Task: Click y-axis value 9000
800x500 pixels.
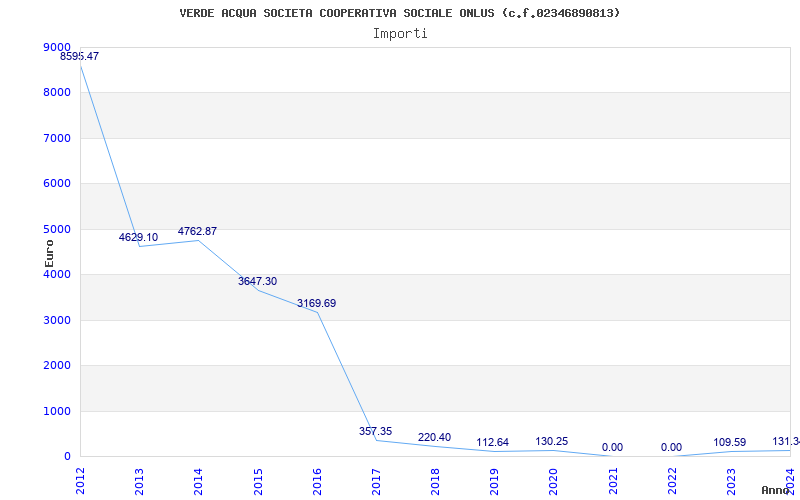Action: [57, 47]
